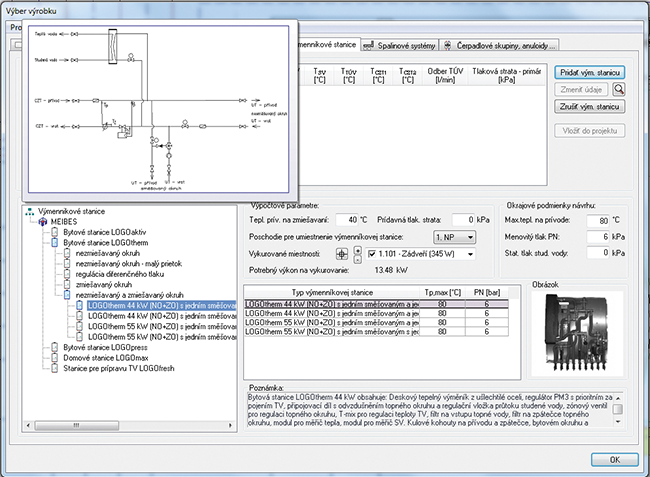
Task: Click the Prídavná tlak. strata field
Action: (463, 220)
